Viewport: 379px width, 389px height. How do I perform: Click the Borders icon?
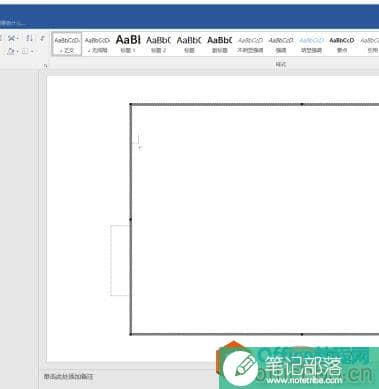25,51
